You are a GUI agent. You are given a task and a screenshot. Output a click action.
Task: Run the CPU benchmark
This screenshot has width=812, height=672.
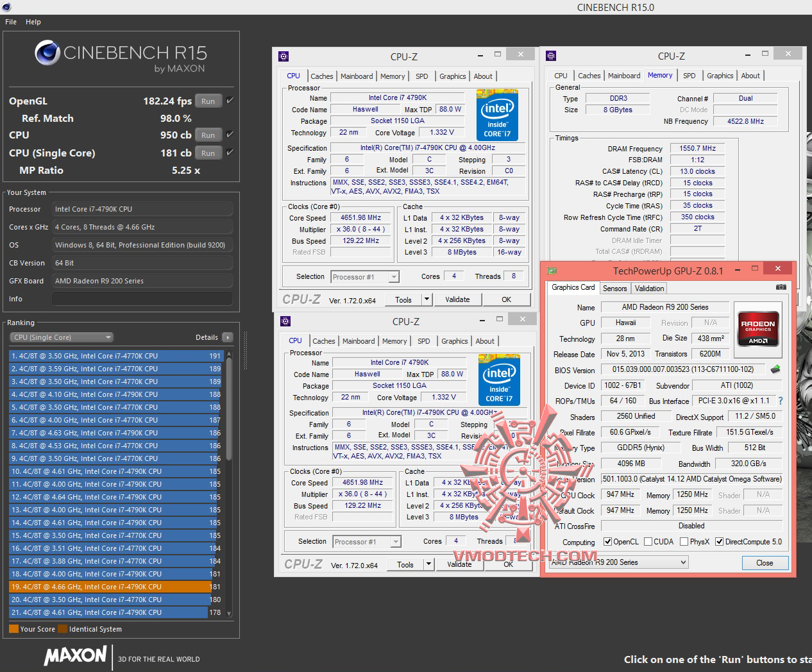click(x=208, y=135)
